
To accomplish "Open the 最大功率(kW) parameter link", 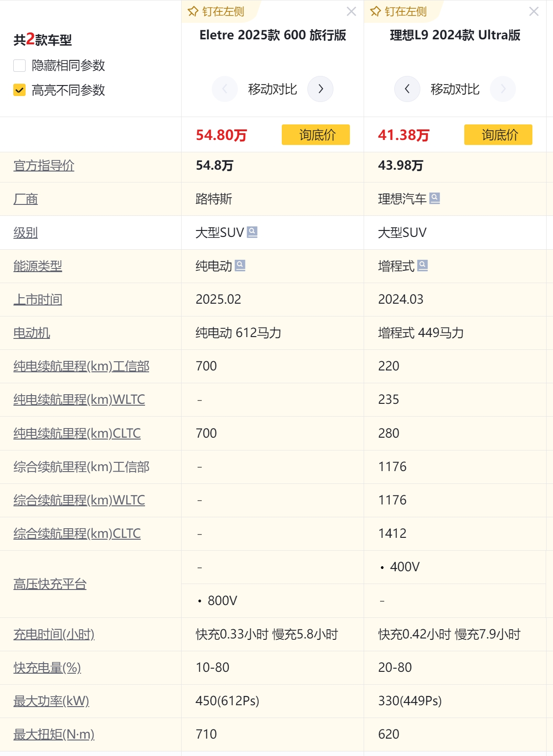I will click(51, 701).
